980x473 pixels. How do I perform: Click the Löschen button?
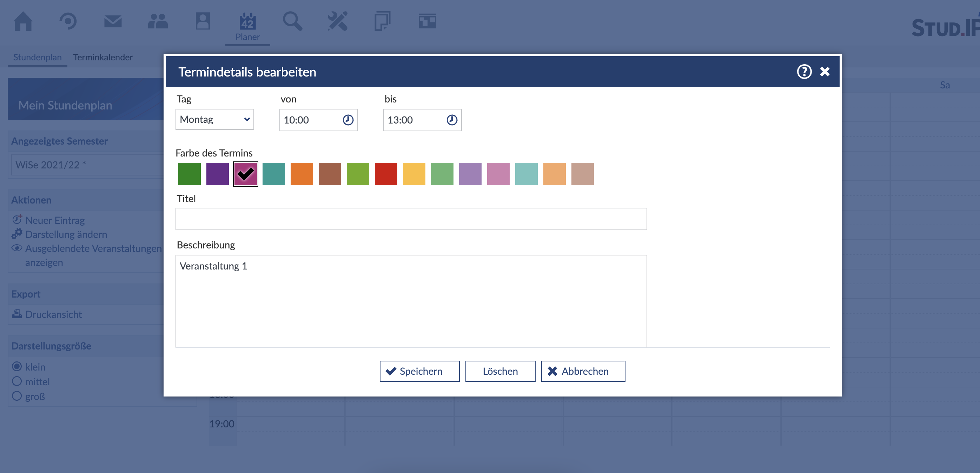coord(500,371)
